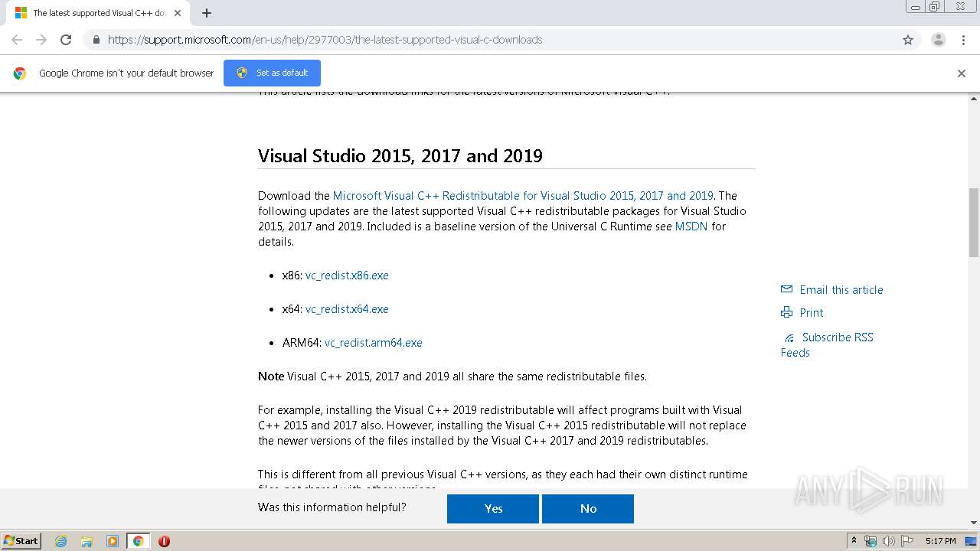The image size is (980, 551).
Task: Click the Chrome taskbar icon
Action: 139,541
